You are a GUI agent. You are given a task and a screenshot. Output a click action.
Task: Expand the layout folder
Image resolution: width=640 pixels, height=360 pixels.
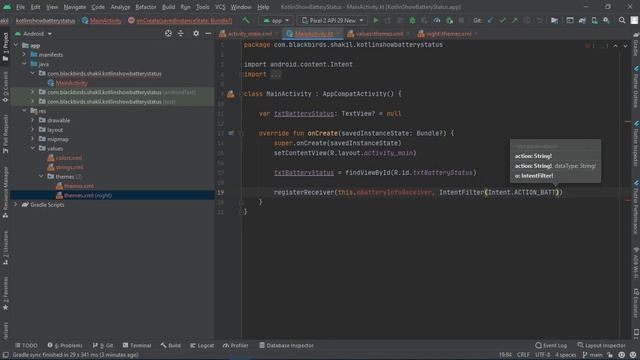[x=33, y=129]
